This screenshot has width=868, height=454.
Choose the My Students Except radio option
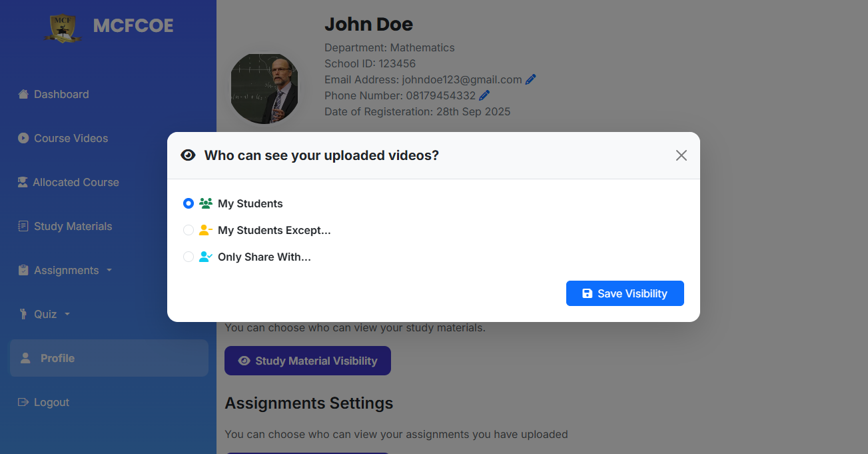[189, 230]
